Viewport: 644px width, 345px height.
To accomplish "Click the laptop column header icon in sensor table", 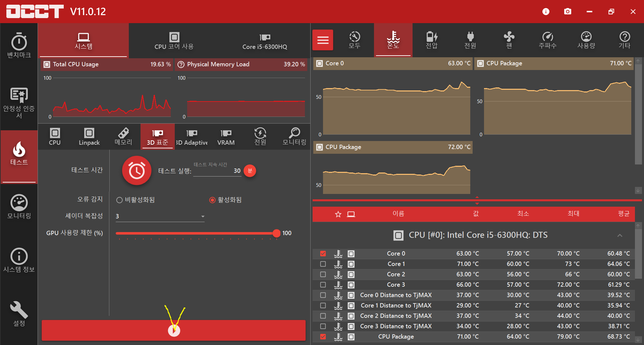I will coord(351,214).
